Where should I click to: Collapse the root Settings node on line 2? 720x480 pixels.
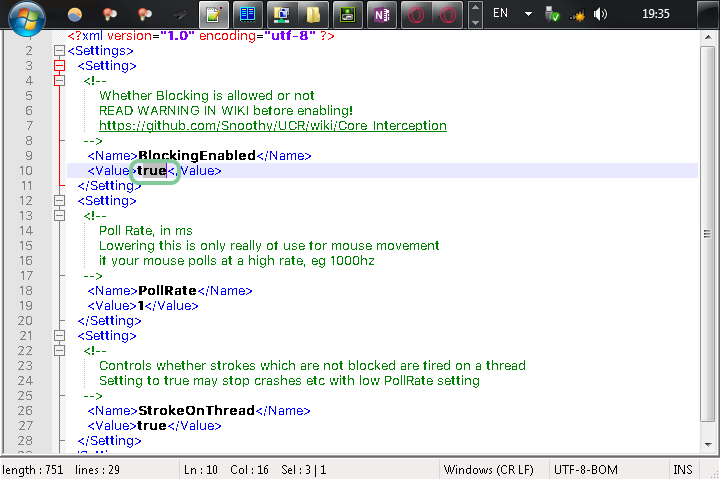(59, 51)
